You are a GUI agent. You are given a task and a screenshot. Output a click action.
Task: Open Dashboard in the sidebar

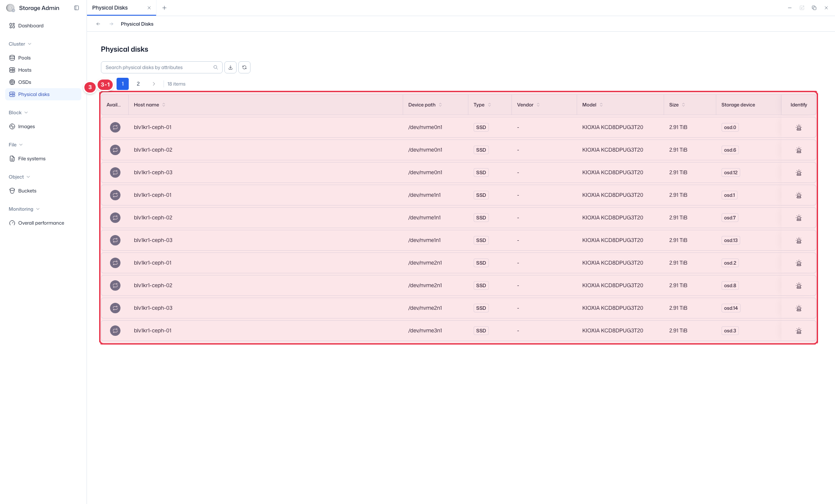coord(43,26)
